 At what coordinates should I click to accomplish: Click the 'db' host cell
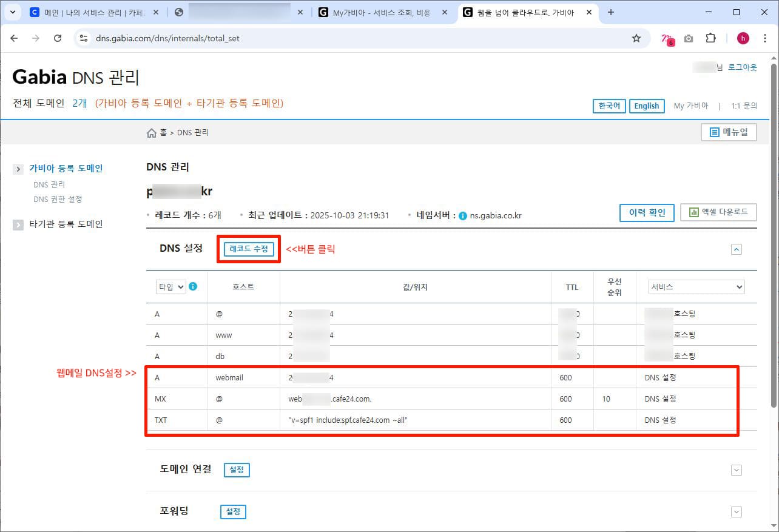click(221, 356)
